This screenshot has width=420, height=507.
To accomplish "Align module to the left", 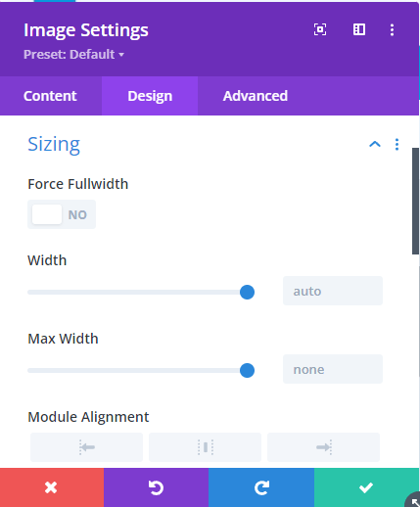I will tap(86, 447).
